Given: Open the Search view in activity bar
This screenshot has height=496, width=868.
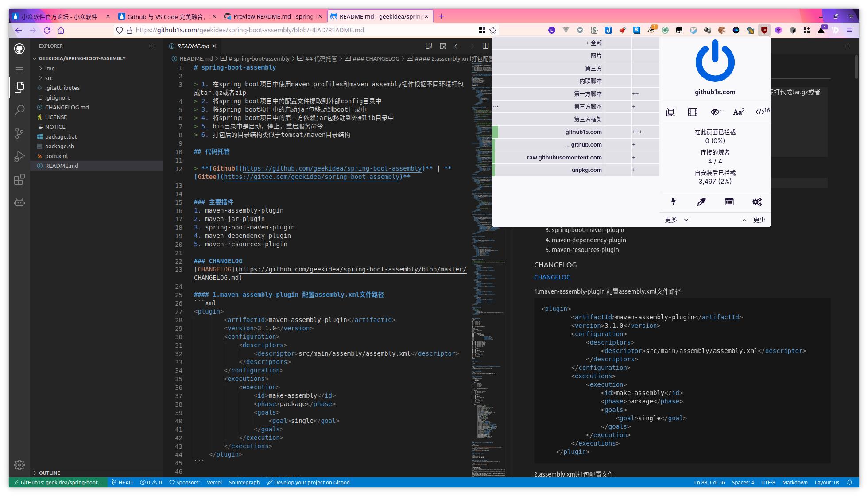Looking at the screenshot, I should tap(19, 110).
